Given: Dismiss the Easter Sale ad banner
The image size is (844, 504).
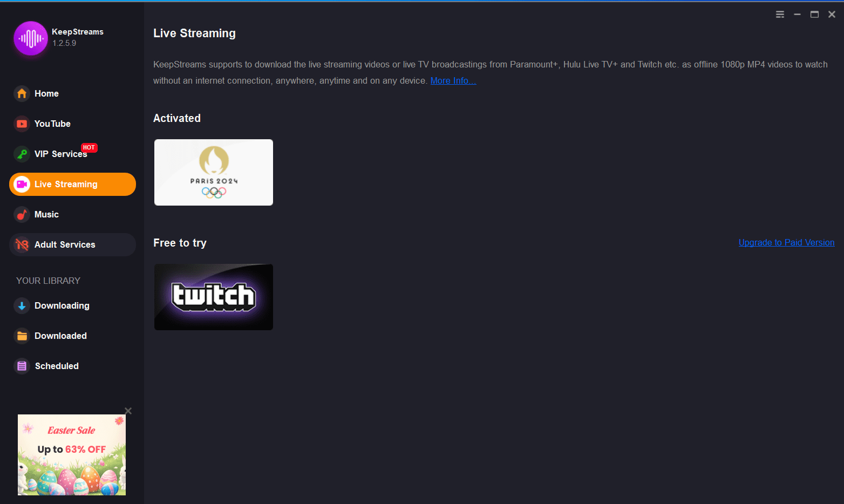Looking at the screenshot, I should [128, 411].
